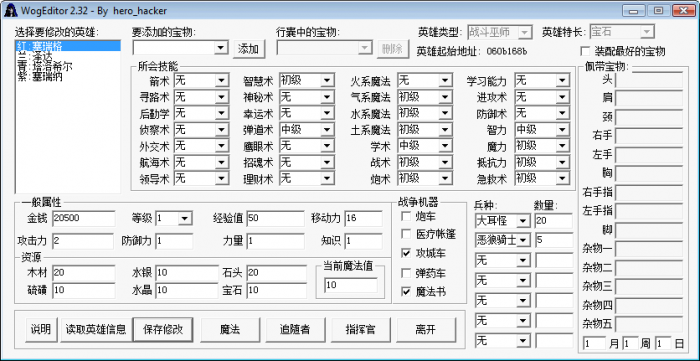Click the 水晶 crystal field
Image resolution: width=700 pixels, height=361 pixels.
187,290
